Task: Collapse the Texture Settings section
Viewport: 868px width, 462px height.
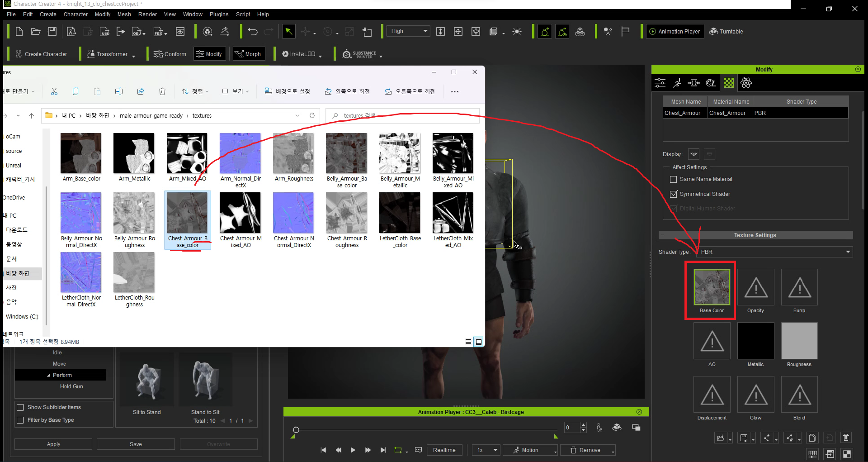Action: (x=663, y=235)
